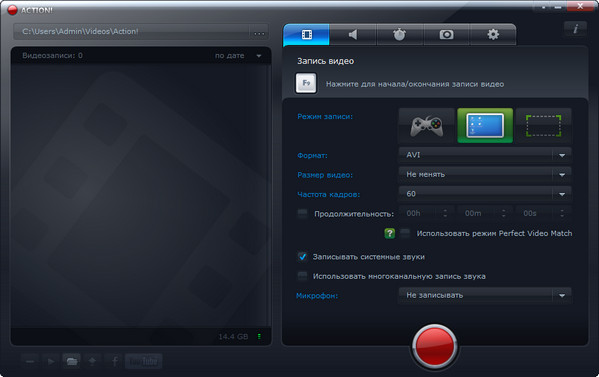599x377 pixels.
Task: Uncheck Записывать системные звуки
Action: [302, 257]
